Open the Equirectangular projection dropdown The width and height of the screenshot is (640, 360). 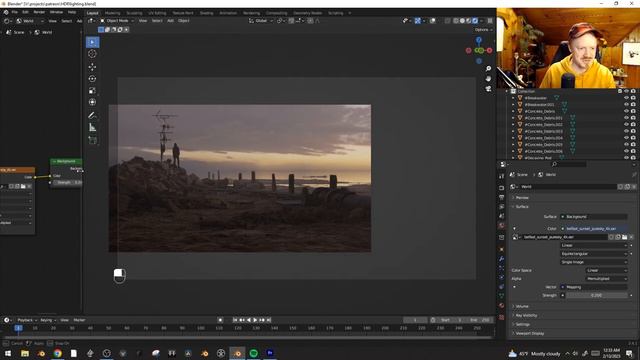click(x=594, y=254)
